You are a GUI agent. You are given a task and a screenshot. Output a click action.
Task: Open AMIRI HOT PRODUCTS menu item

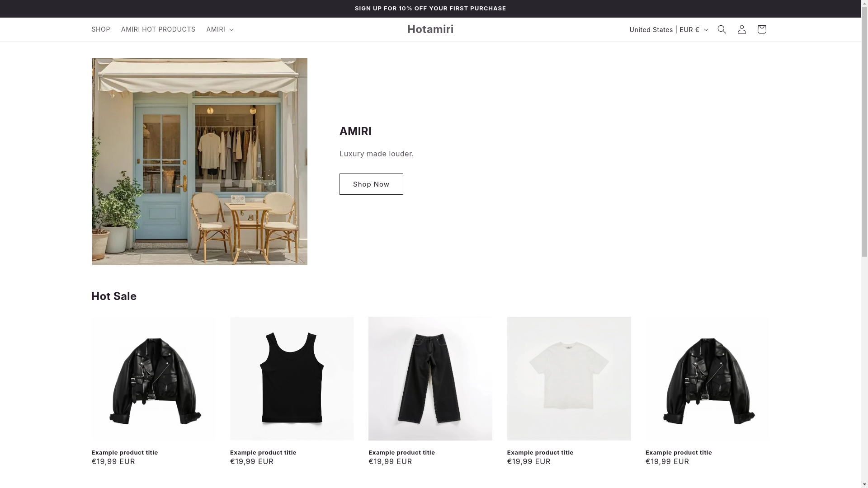(x=158, y=29)
